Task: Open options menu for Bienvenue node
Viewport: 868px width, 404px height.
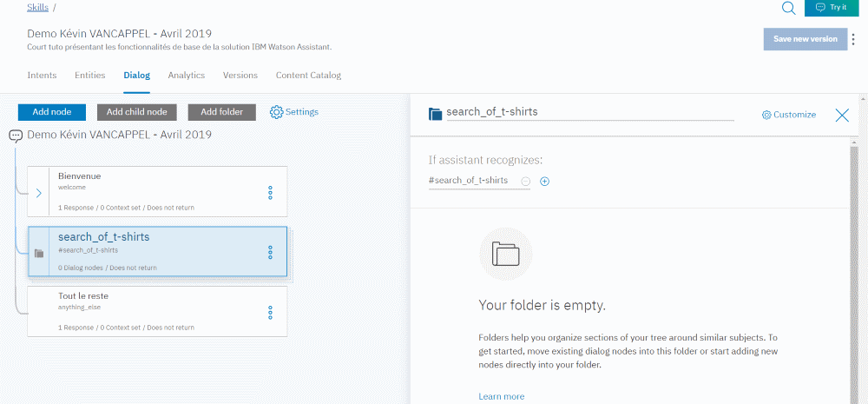Action: 270,193
